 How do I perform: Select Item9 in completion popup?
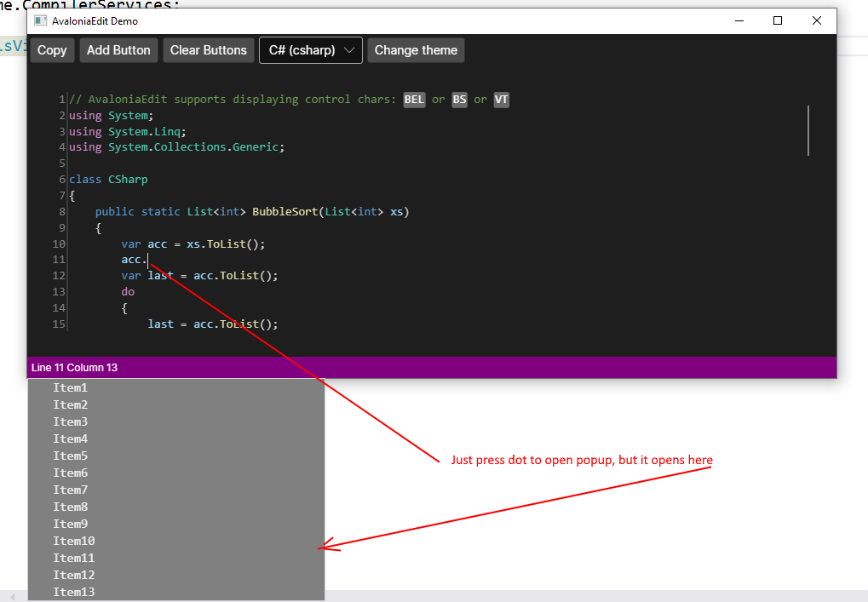(x=176, y=524)
